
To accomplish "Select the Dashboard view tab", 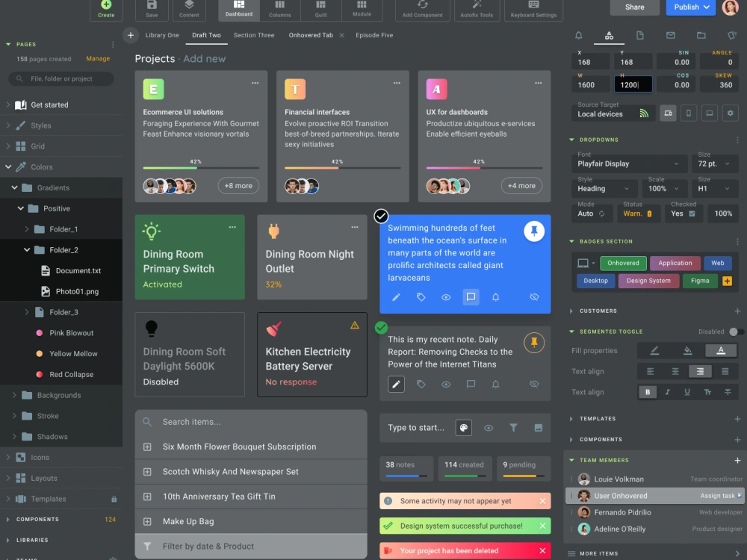I will 239,10.
